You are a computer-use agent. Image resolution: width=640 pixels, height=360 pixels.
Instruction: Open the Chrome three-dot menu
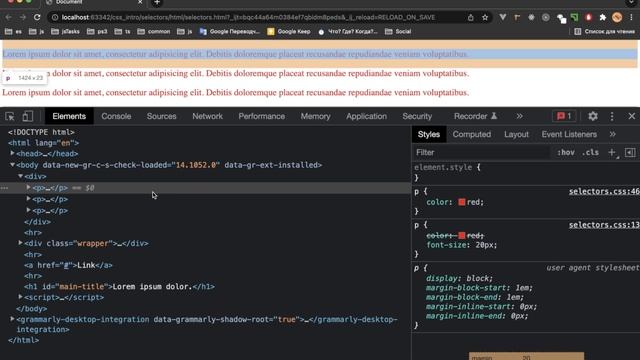click(631, 18)
